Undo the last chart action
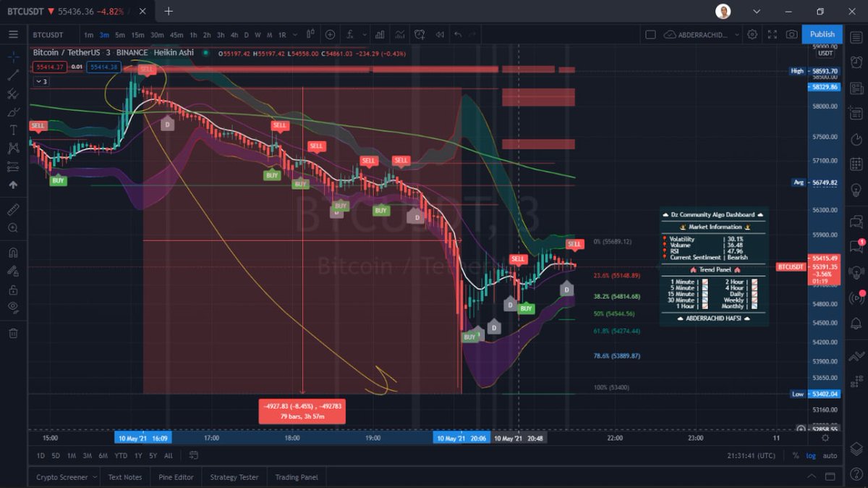 pos(458,34)
